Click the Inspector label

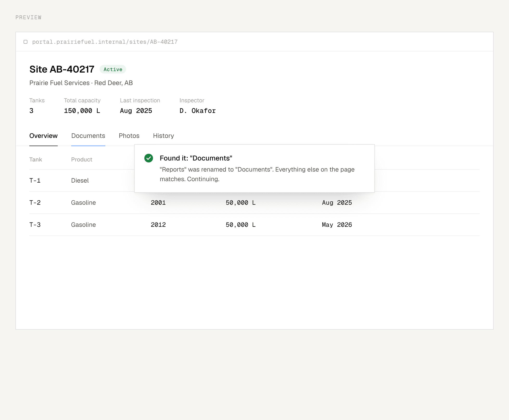[x=192, y=100]
